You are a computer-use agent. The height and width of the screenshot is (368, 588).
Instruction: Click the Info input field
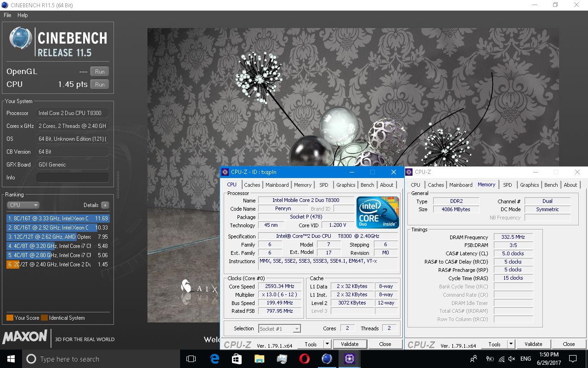click(73, 178)
